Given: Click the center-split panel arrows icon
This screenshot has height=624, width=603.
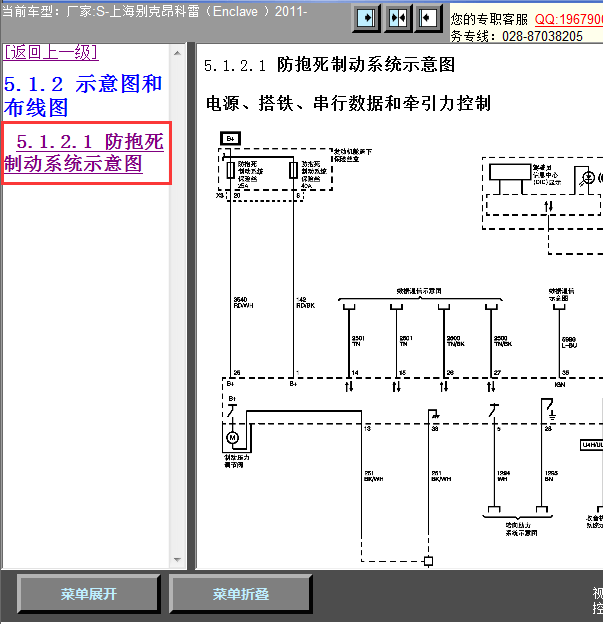Looking at the screenshot, I should coord(397,18).
